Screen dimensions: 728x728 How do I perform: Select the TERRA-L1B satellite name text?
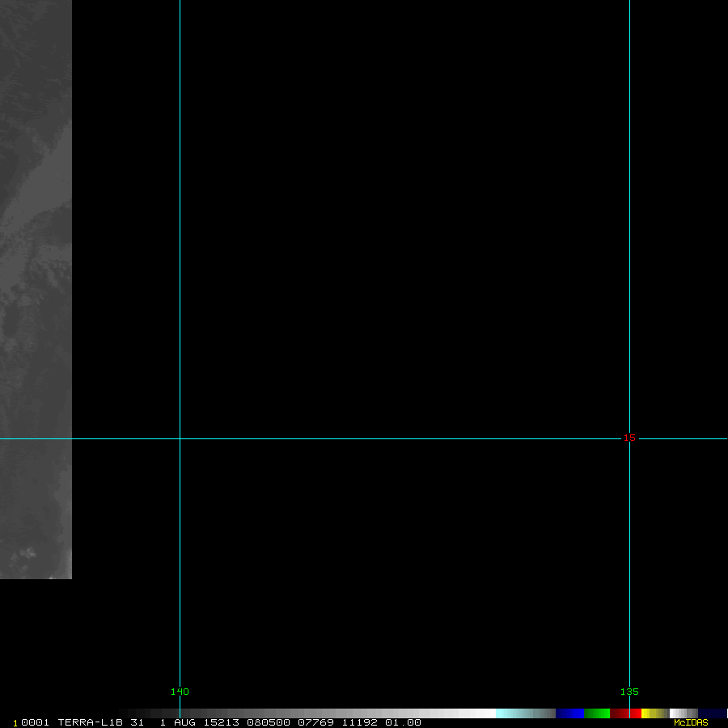90,722
